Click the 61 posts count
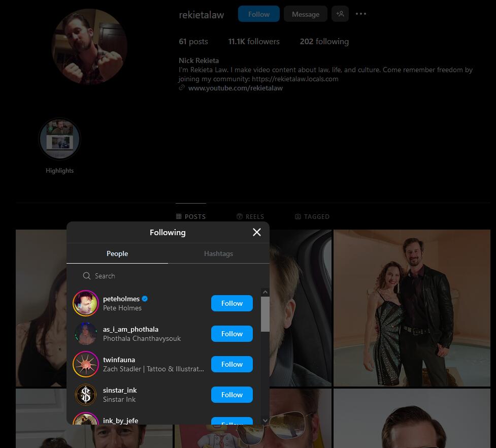 [x=193, y=42]
